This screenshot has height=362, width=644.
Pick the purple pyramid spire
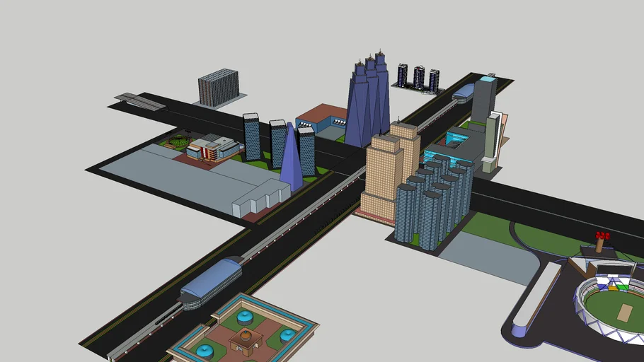(x=291, y=157)
